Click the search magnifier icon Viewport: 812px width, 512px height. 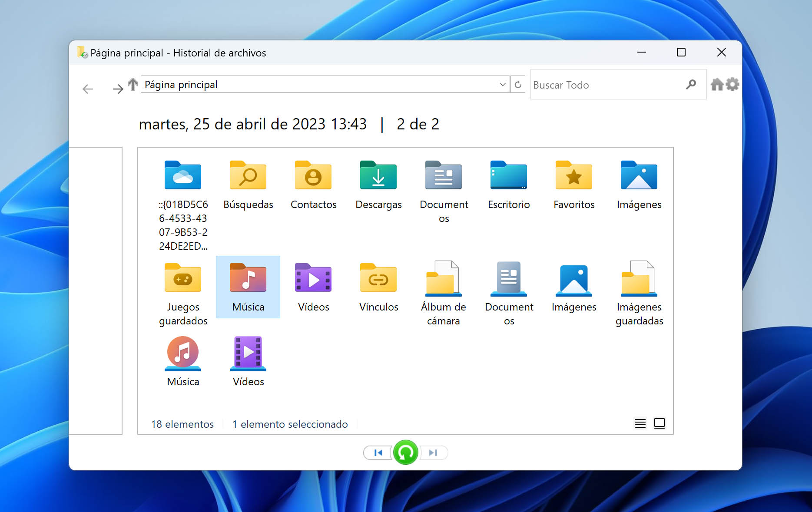(691, 84)
